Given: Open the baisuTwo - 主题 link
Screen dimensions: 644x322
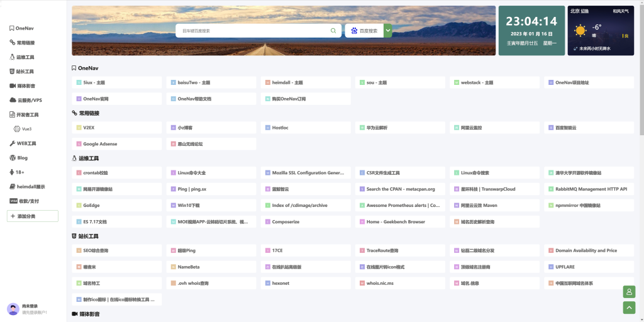Looking at the screenshot, I should [211, 82].
